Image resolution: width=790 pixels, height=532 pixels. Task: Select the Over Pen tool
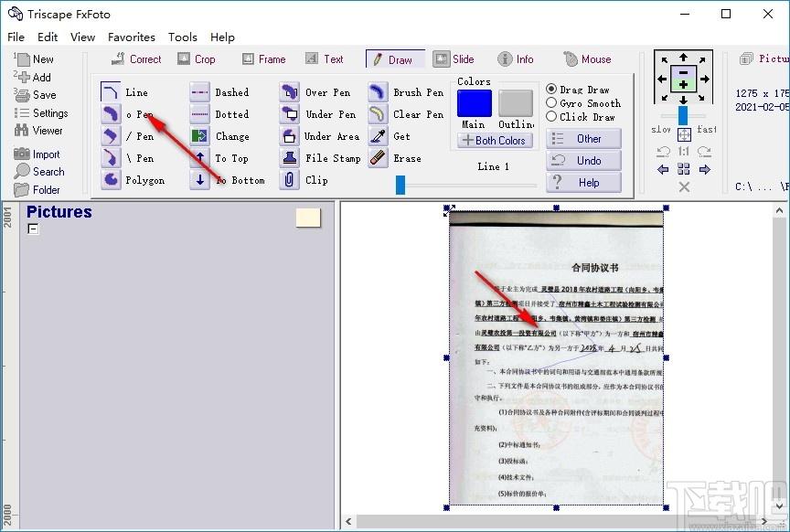[x=290, y=92]
